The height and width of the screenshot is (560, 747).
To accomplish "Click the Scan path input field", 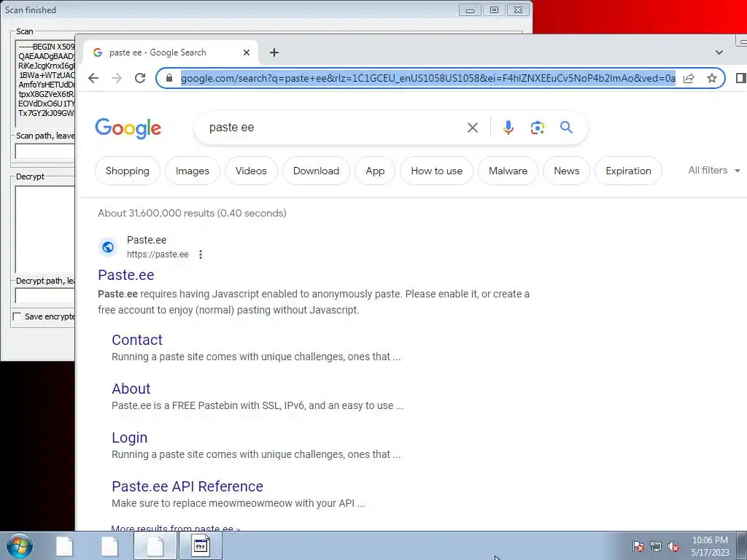I will coord(45,152).
